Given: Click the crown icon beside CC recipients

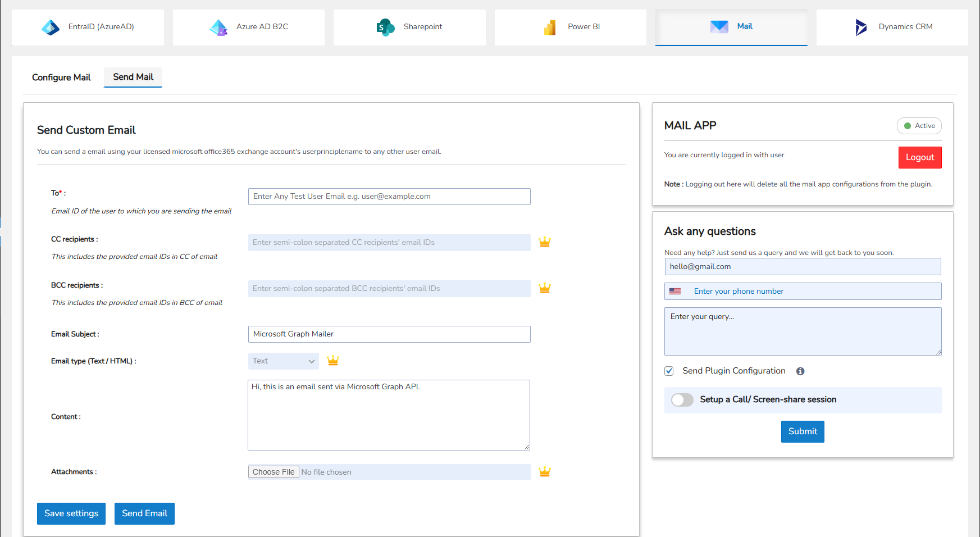Looking at the screenshot, I should pos(544,242).
